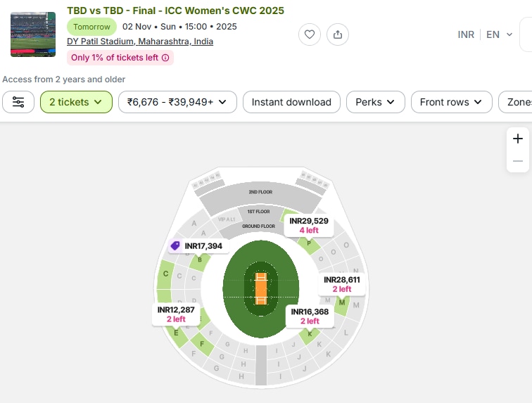Select the INR29,529 4 left price tag

pos(309,225)
